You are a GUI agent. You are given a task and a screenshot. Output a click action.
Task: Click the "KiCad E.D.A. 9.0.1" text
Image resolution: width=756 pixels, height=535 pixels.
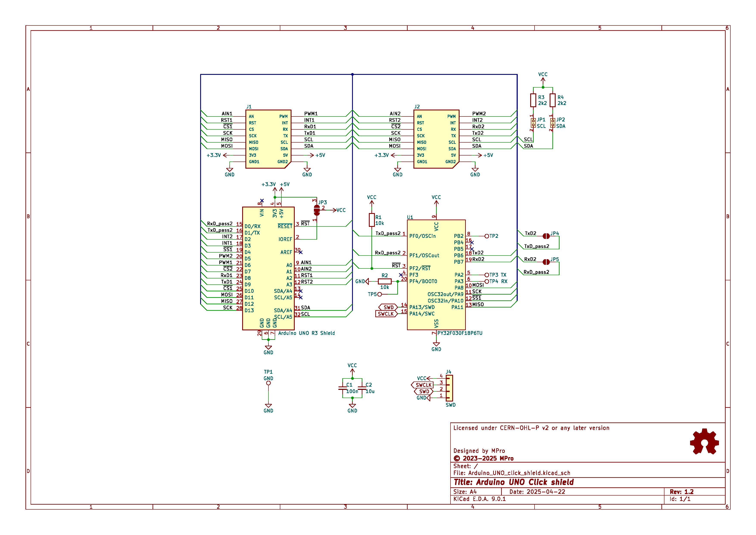pos(479,499)
